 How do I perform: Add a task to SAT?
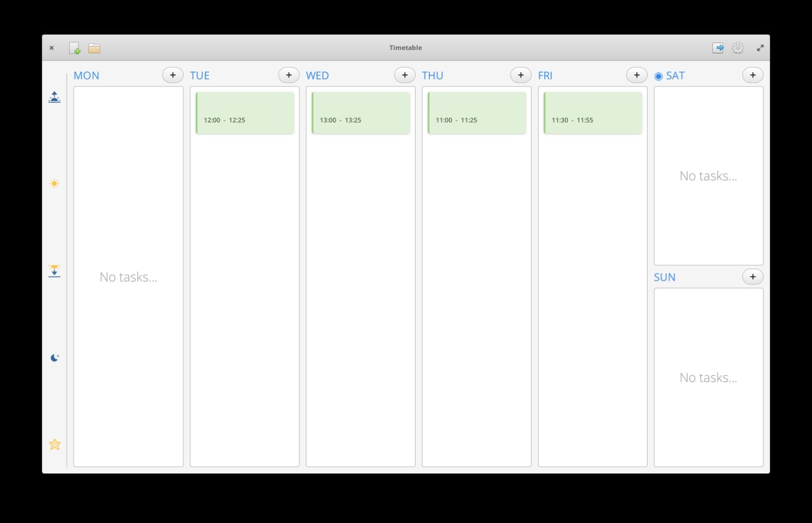coord(753,75)
